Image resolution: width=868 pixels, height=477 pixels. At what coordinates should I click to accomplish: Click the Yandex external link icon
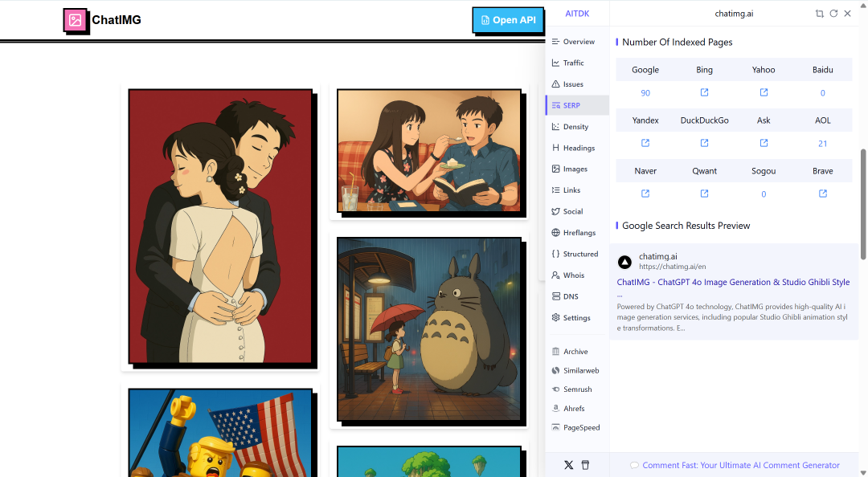645,143
